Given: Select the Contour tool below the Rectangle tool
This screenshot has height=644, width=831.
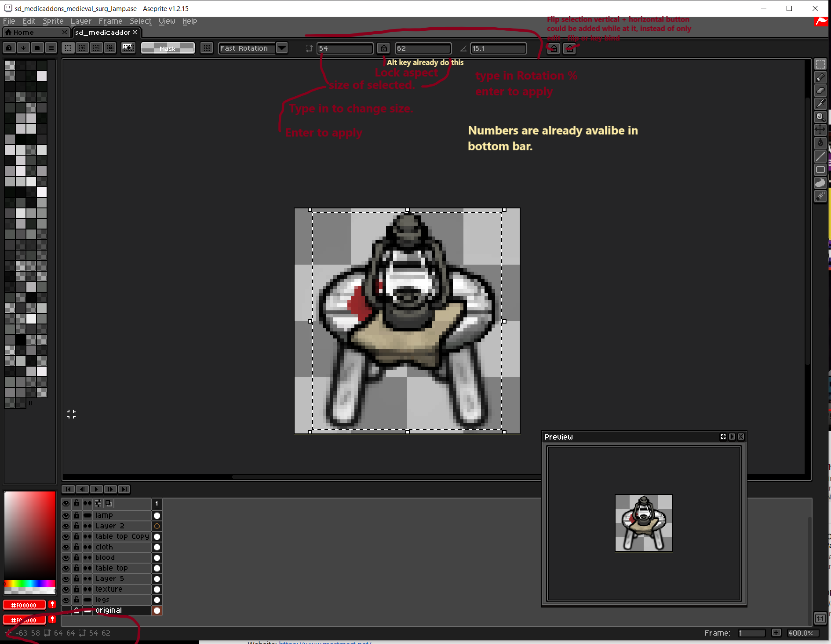Looking at the screenshot, I should (x=820, y=183).
